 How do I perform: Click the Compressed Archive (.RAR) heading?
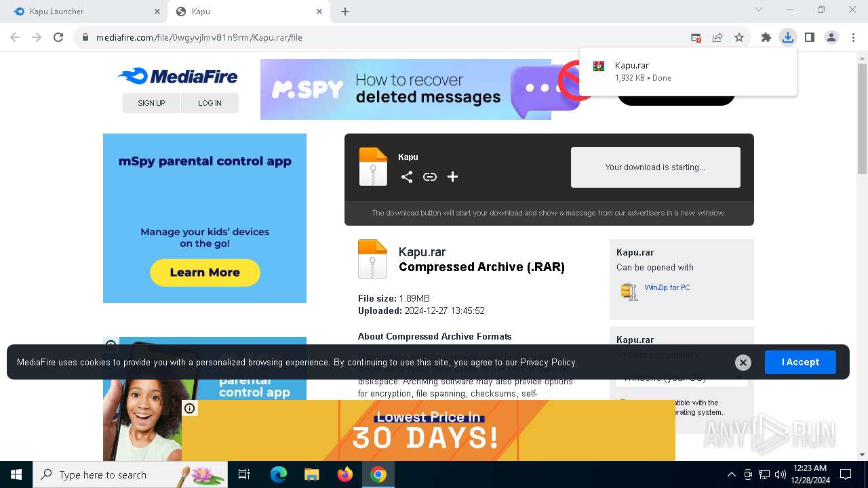click(x=481, y=267)
